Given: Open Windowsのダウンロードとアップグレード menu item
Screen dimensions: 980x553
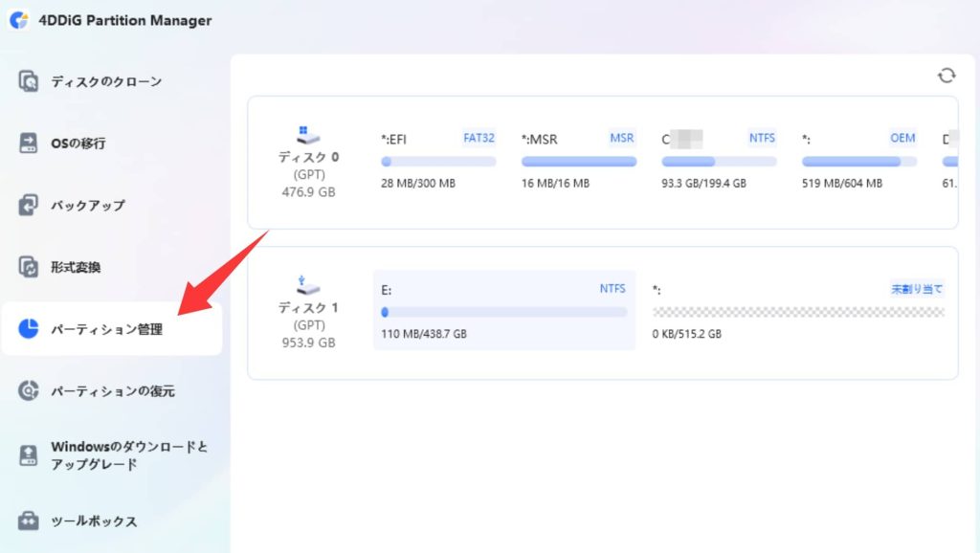Looking at the screenshot, I should (113, 455).
